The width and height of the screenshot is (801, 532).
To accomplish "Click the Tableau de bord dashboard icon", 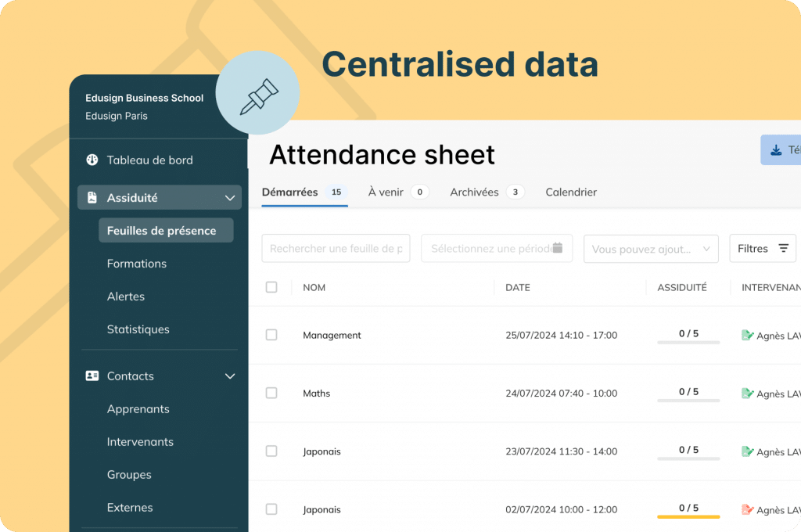I will 92,160.
